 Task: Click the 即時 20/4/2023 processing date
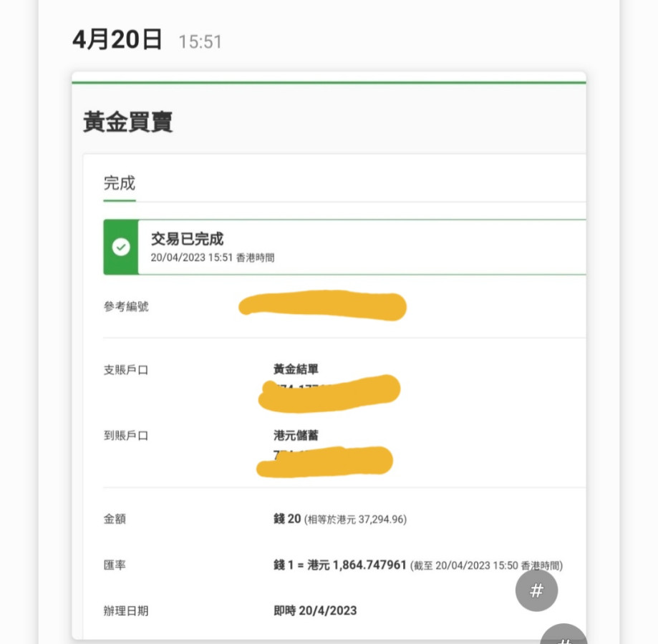click(315, 610)
